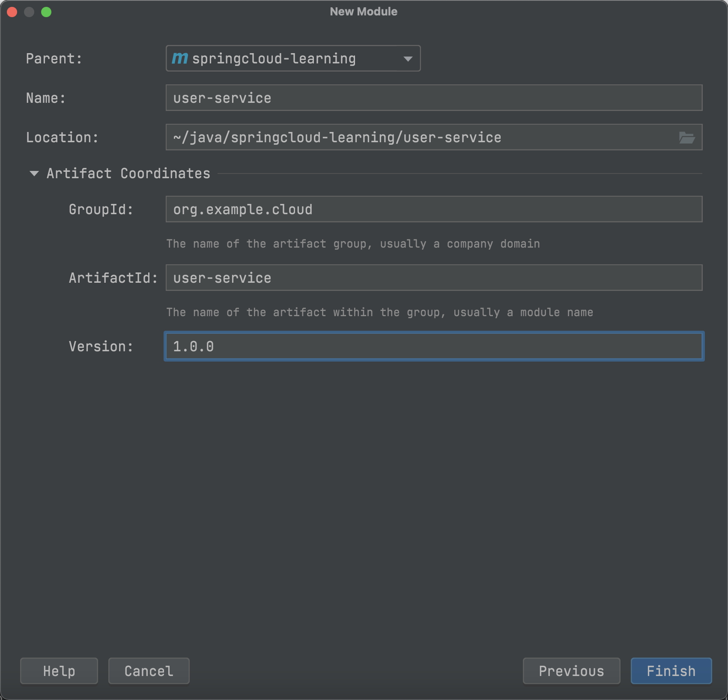Click the Version field showing 1.0.0
This screenshot has width=728, height=700.
[x=433, y=347]
